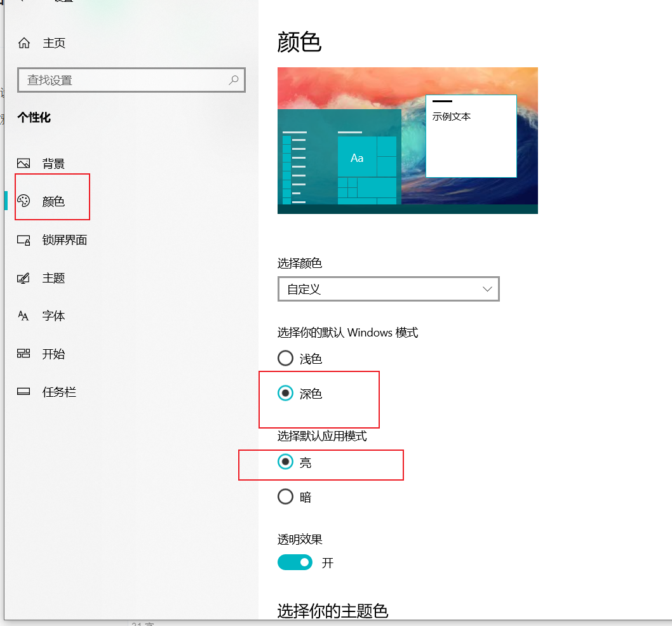Click the Aa tile in the preview
The image size is (672, 626).
pos(357,156)
